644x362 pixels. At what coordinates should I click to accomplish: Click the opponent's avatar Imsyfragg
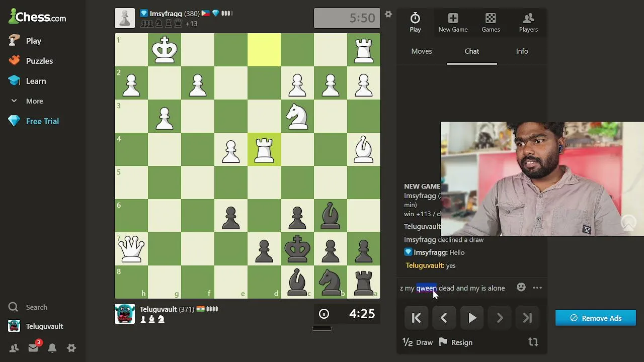pyautogui.click(x=124, y=18)
